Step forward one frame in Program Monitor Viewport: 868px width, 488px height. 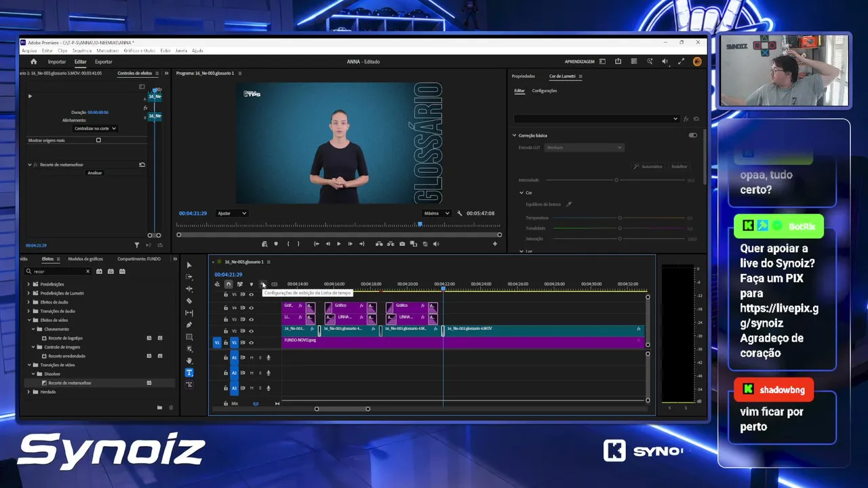coord(350,244)
